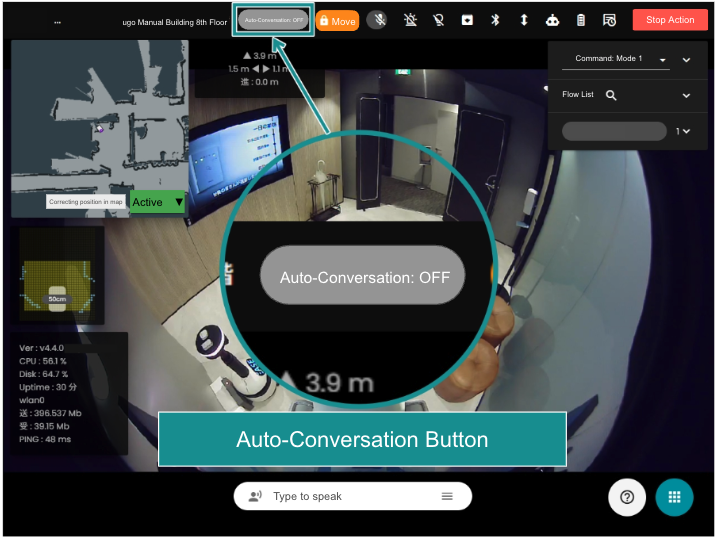Search the Flow List magnifier icon
Image resolution: width=715 pixels, height=538 pixels.
pos(611,95)
